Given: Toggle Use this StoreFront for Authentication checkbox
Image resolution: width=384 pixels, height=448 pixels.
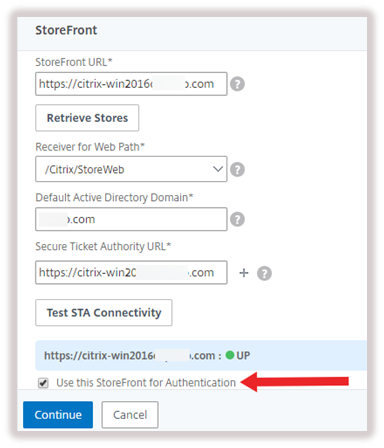Looking at the screenshot, I should (x=43, y=383).
